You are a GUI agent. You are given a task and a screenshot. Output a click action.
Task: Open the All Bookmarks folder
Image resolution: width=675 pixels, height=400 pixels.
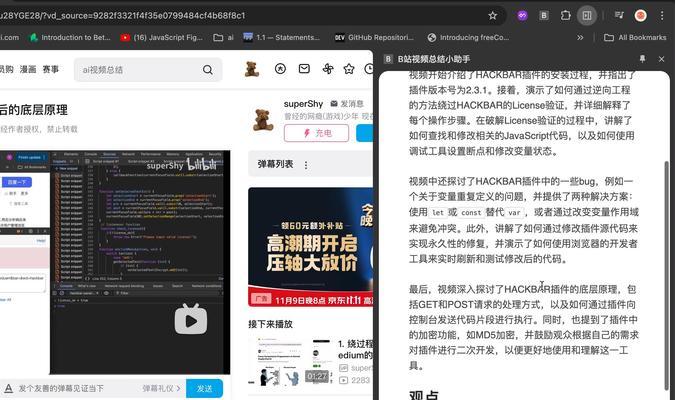click(635, 37)
